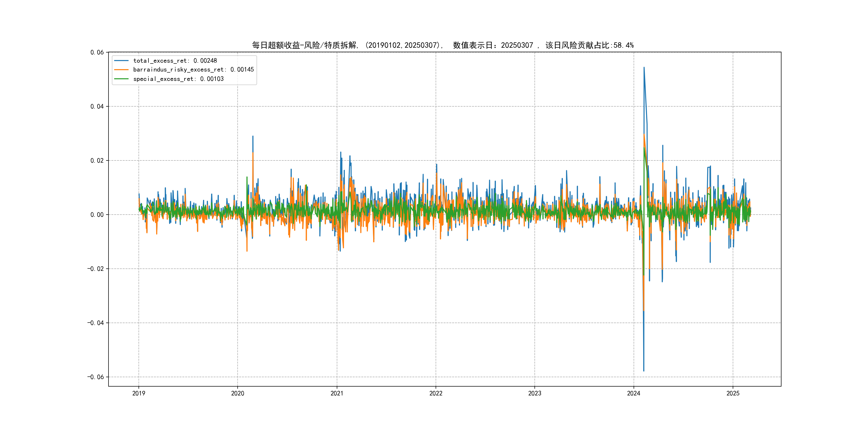Click the orange barraindus_risky_excess_ret legend line sample
Viewport: 868px width, 434px height.
pyautogui.click(x=121, y=70)
